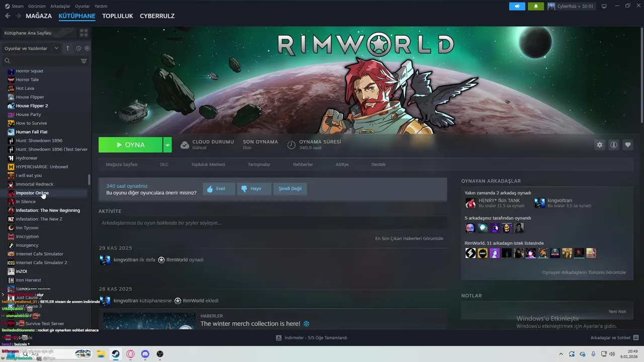Create a Yeni Not
The height and width of the screenshot is (362, 644).
[x=617, y=312]
